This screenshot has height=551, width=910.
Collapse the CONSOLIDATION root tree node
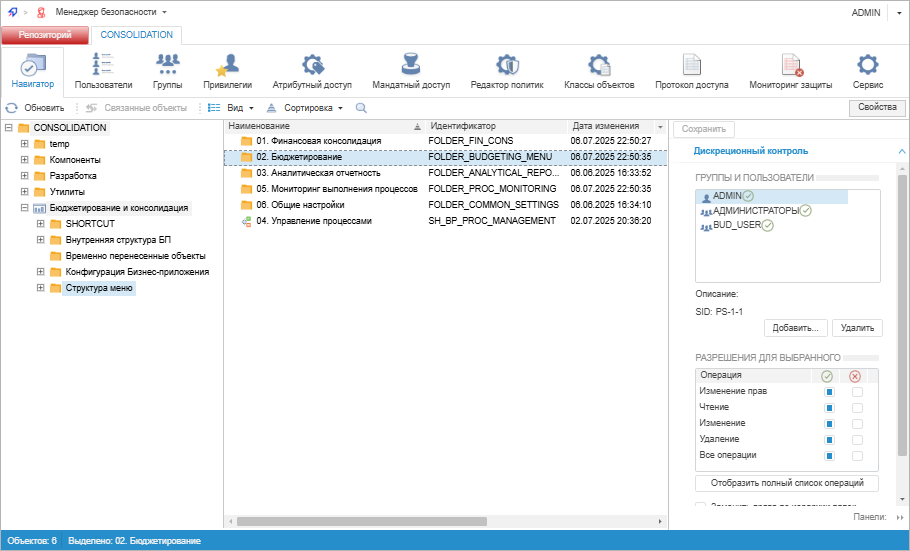[8, 127]
